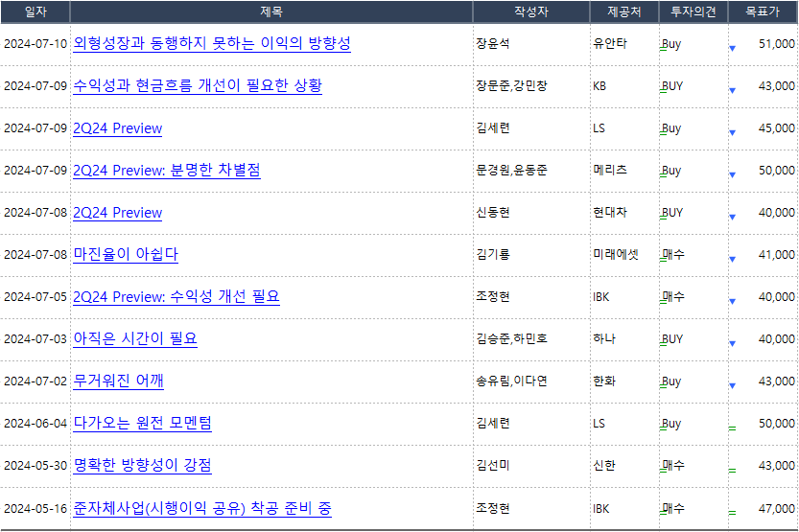This screenshot has height=532, width=799.
Task: Open 현대차 '2Q24 Preview' report dated 2024-07-08
Action: click(x=117, y=212)
